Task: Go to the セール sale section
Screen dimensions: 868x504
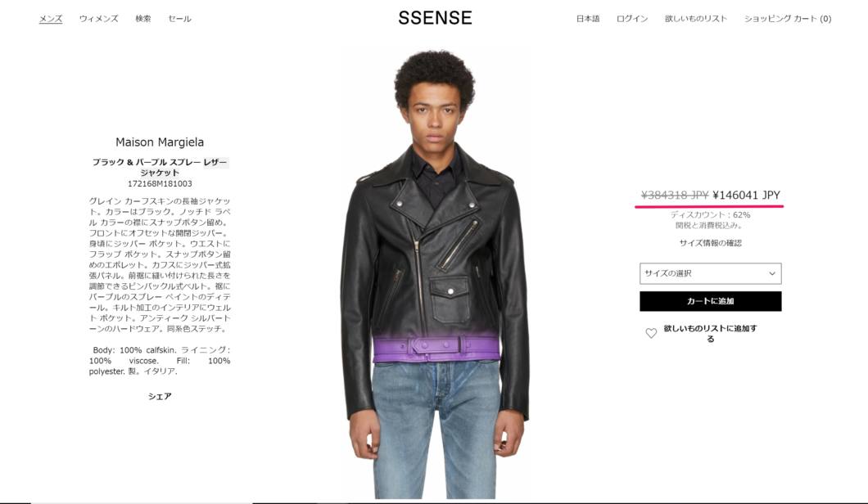Action: pos(179,19)
